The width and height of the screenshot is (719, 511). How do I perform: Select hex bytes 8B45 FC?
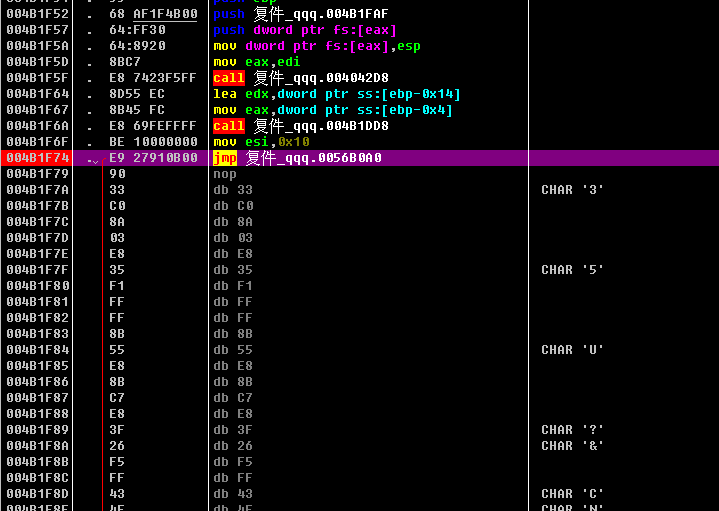[x=137, y=110]
